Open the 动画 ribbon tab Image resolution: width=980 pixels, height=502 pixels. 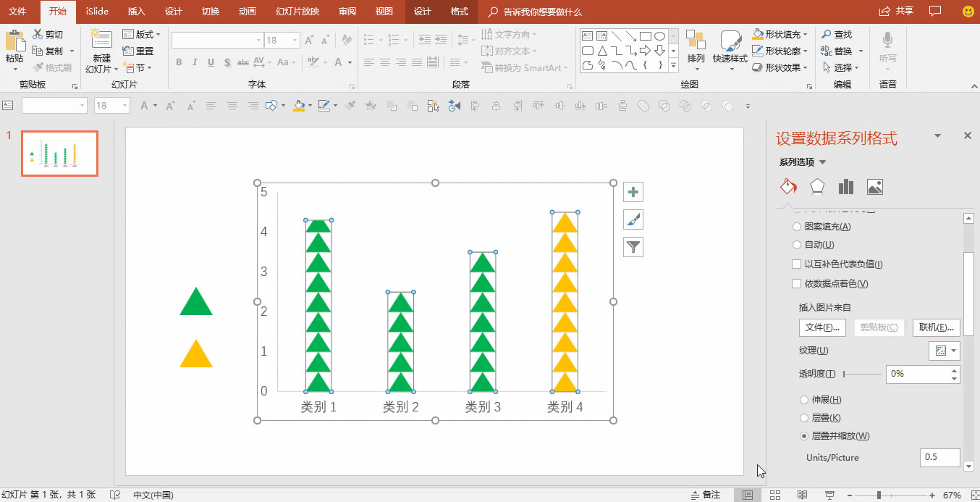pos(247,12)
